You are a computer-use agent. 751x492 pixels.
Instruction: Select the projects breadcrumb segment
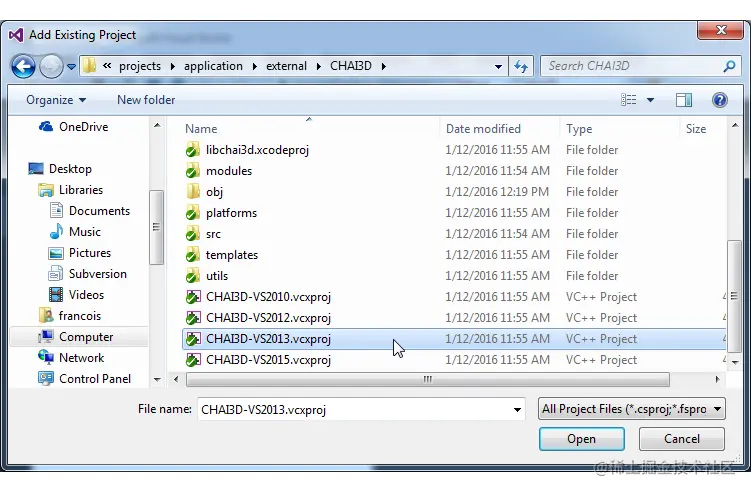tap(140, 66)
